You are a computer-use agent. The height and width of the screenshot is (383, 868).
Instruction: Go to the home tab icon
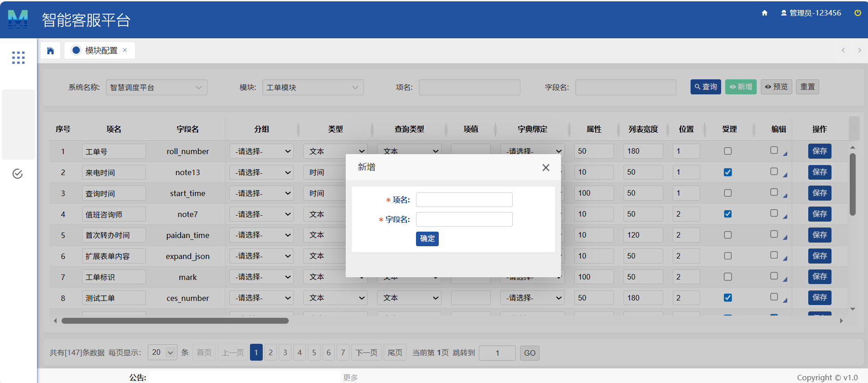pyautogui.click(x=51, y=50)
